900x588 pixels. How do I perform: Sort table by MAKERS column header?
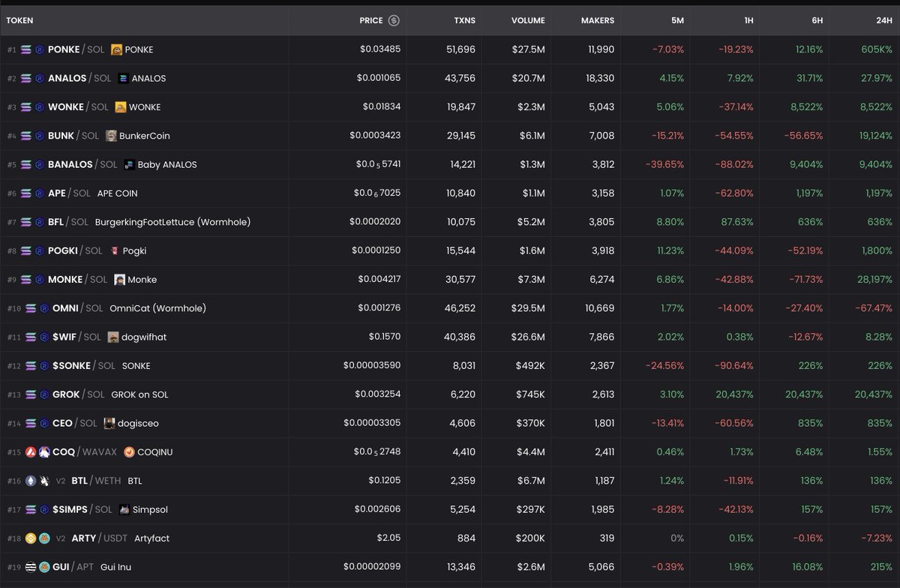click(x=597, y=21)
